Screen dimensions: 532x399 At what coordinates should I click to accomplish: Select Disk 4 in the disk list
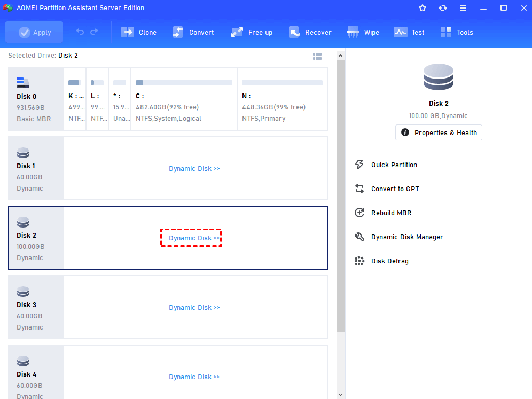click(36, 372)
